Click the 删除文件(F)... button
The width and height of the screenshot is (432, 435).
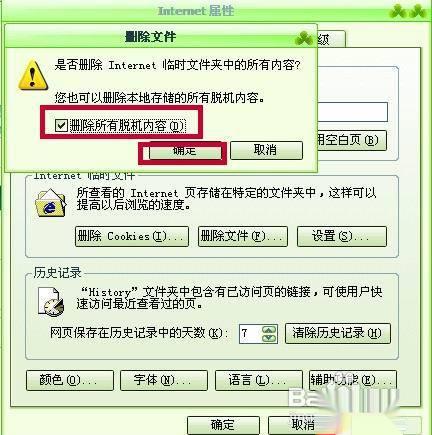click(243, 237)
